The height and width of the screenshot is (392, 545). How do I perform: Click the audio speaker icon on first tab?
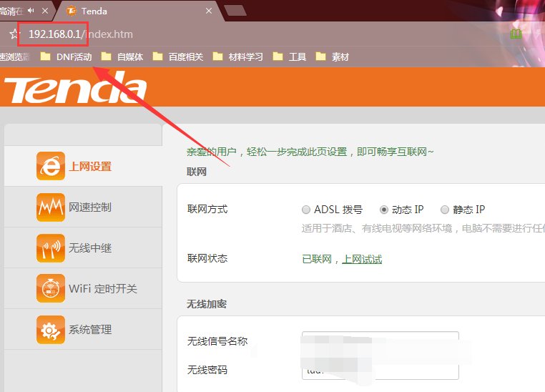click(x=31, y=11)
